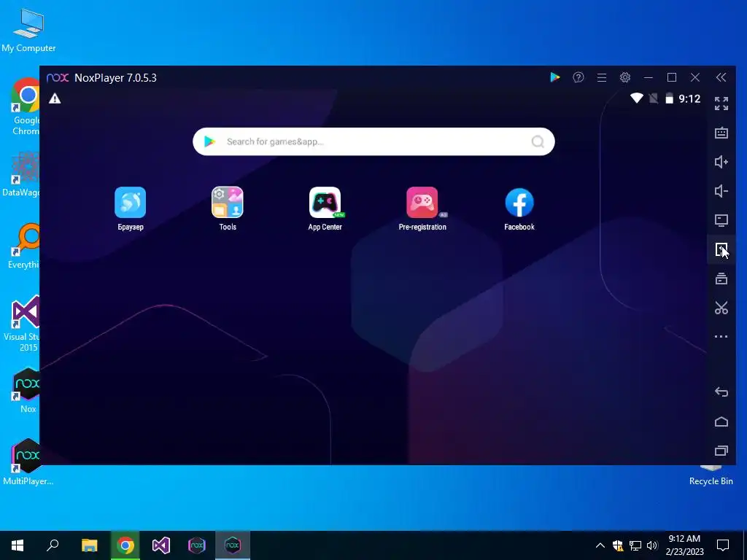Image resolution: width=747 pixels, height=560 pixels.
Task: Select the DataWagon desktop shortcut
Action: [x=21, y=174]
